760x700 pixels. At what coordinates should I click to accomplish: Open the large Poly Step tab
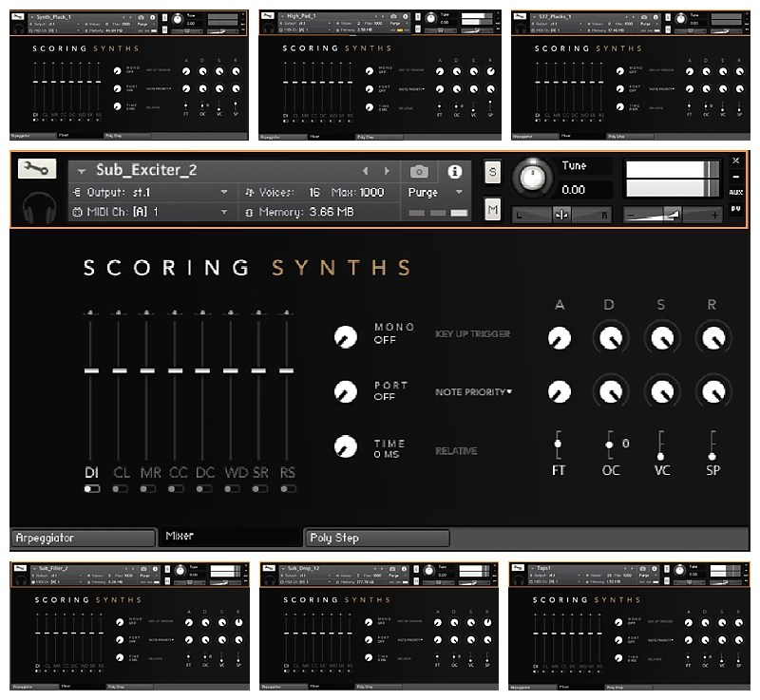pos(377,538)
